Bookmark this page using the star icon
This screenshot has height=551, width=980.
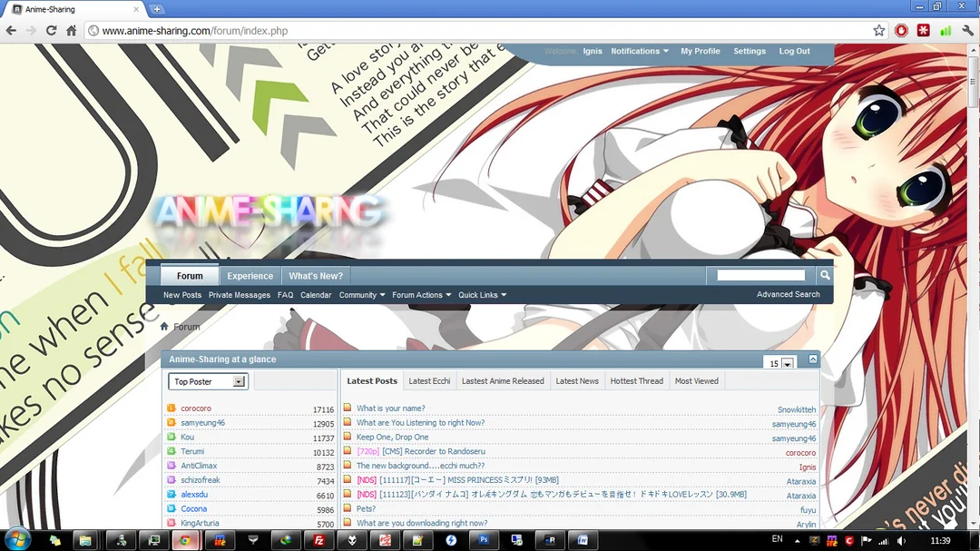[878, 30]
